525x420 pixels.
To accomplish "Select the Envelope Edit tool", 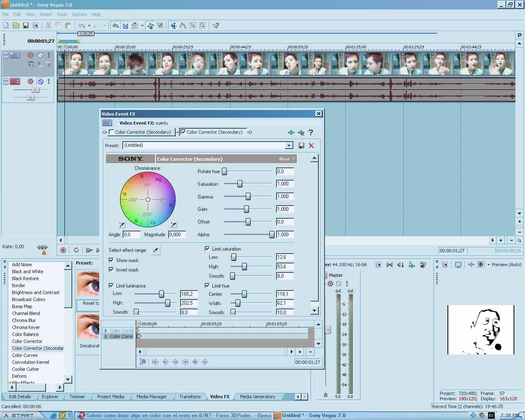I will pos(183,25).
